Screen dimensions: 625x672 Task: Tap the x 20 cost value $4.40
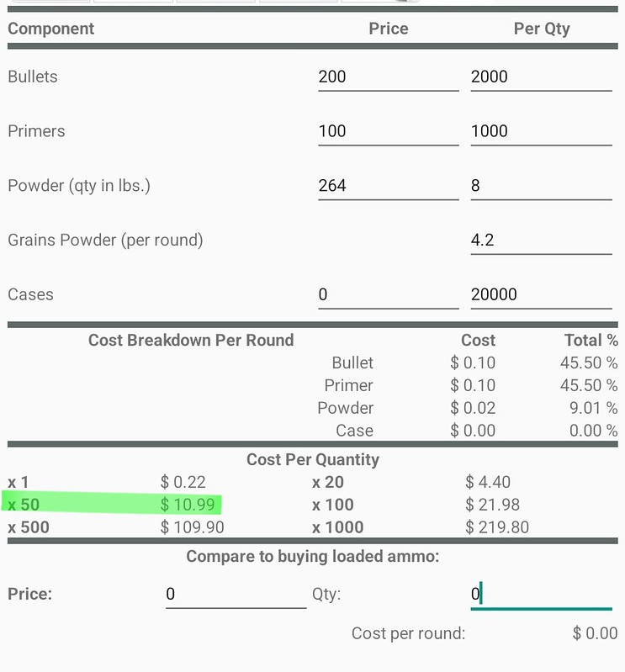[487, 482]
